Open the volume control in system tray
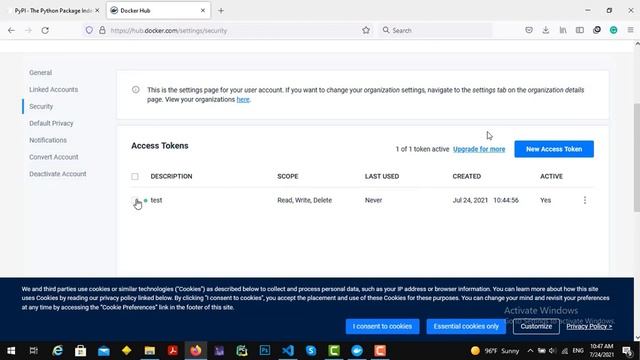 (x=553, y=351)
